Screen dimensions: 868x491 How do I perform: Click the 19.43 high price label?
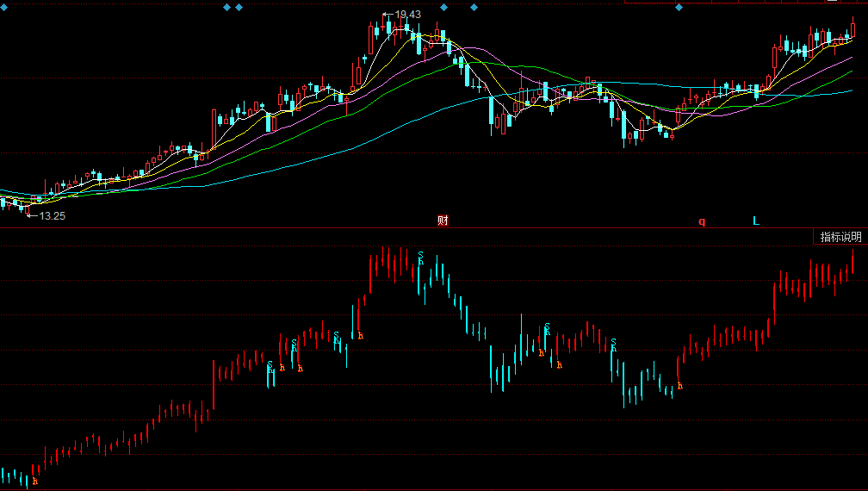tap(407, 15)
